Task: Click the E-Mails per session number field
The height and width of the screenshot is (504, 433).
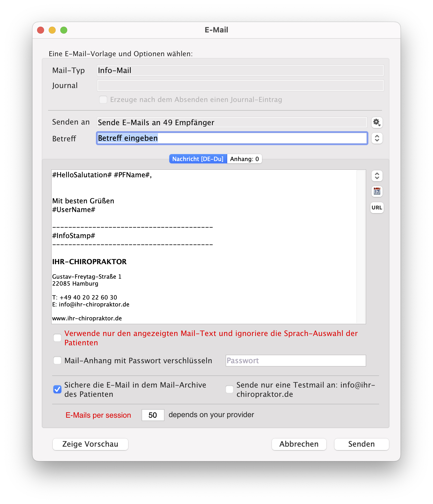Action: 153,415
